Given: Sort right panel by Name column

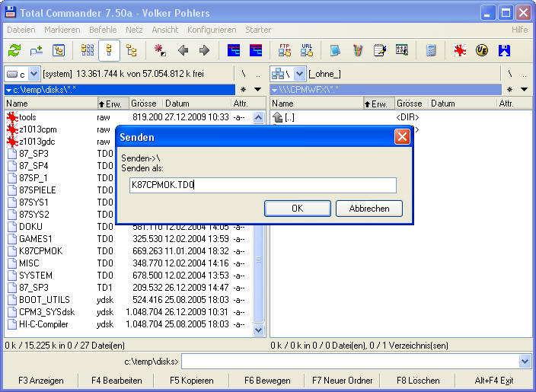Looking at the screenshot, I should point(317,104).
